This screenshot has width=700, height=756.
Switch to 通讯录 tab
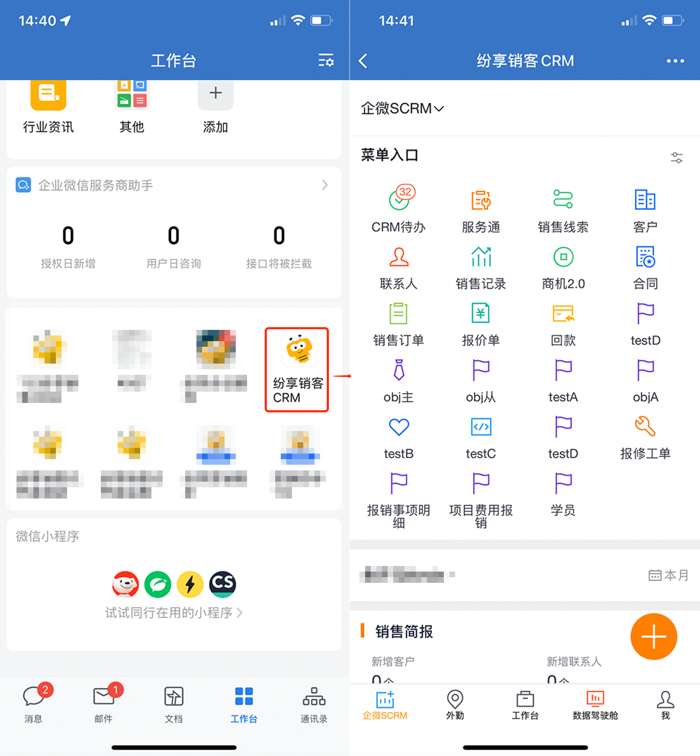(314, 704)
